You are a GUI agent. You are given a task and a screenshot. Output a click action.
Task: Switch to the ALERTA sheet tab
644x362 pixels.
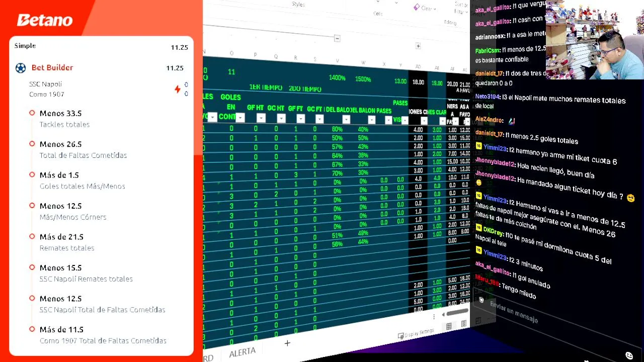tap(242, 352)
